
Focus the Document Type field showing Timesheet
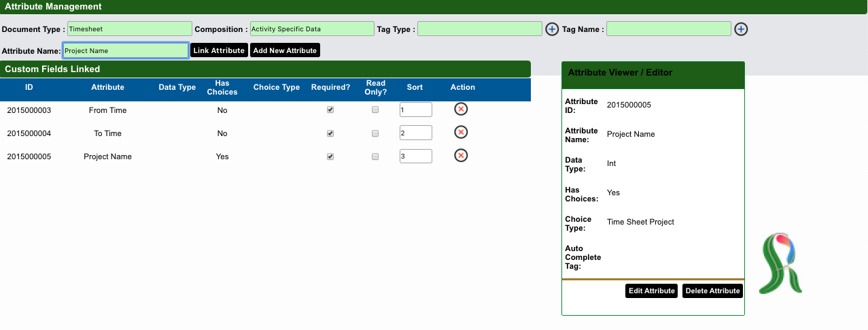point(129,29)
